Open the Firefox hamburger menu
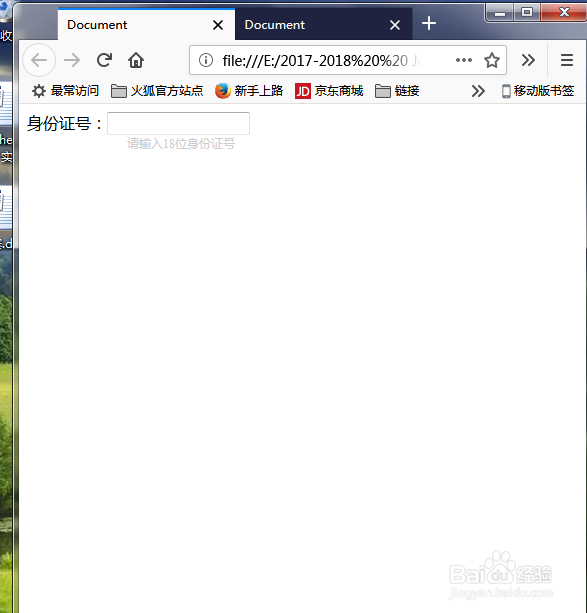This screenshot has width=587, height=613. pyautogui.click(x=567, y=60)
